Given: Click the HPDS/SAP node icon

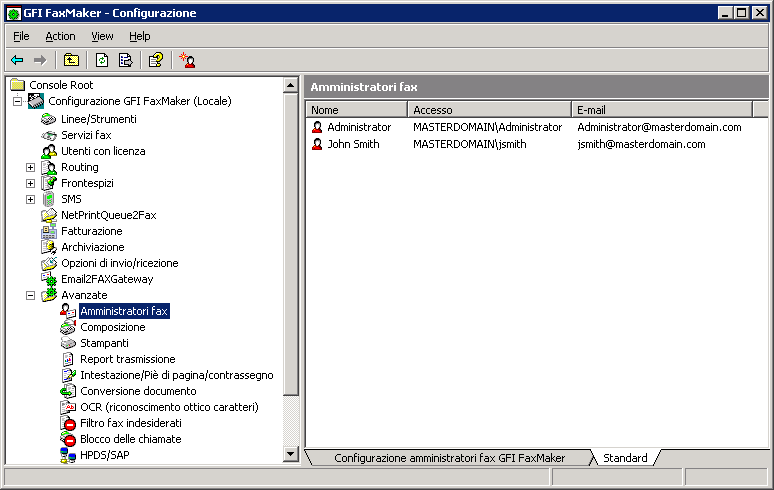Looking at the screenshot, I should (x=68, y=455).
